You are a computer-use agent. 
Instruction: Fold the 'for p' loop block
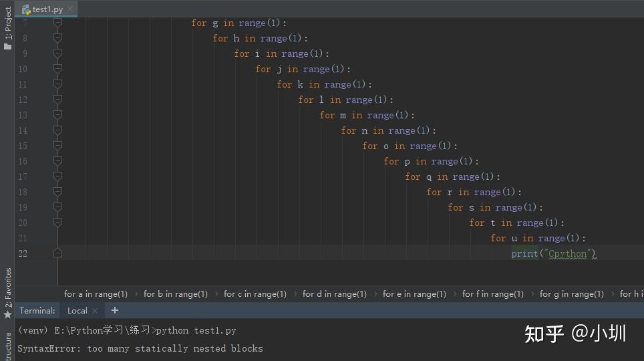(57, 161)
